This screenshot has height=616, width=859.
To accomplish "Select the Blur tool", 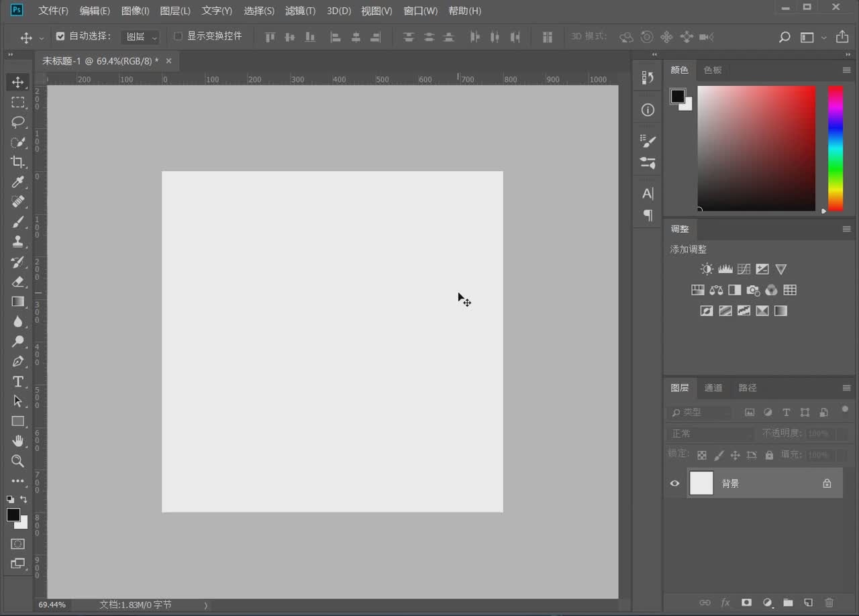I will [18, 321].
